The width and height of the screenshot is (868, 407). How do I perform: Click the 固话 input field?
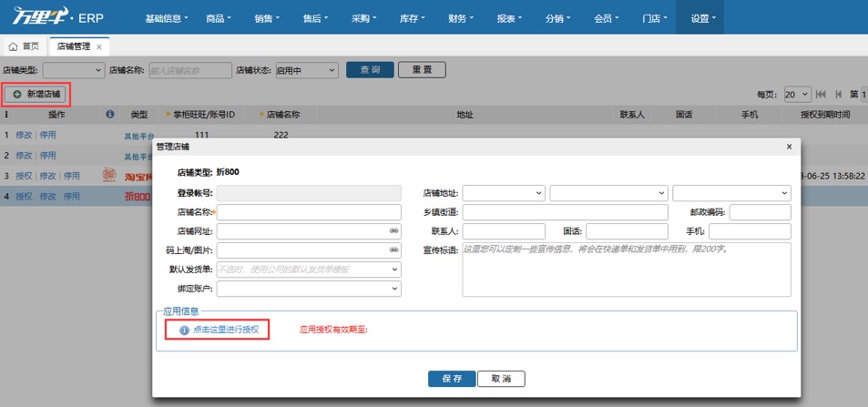[x=628, y=231]
